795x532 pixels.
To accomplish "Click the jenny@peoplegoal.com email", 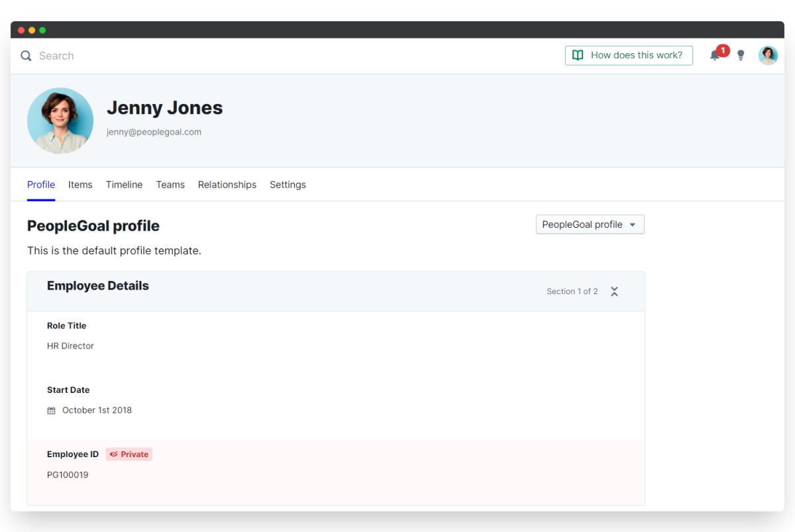I will point(154,132).
